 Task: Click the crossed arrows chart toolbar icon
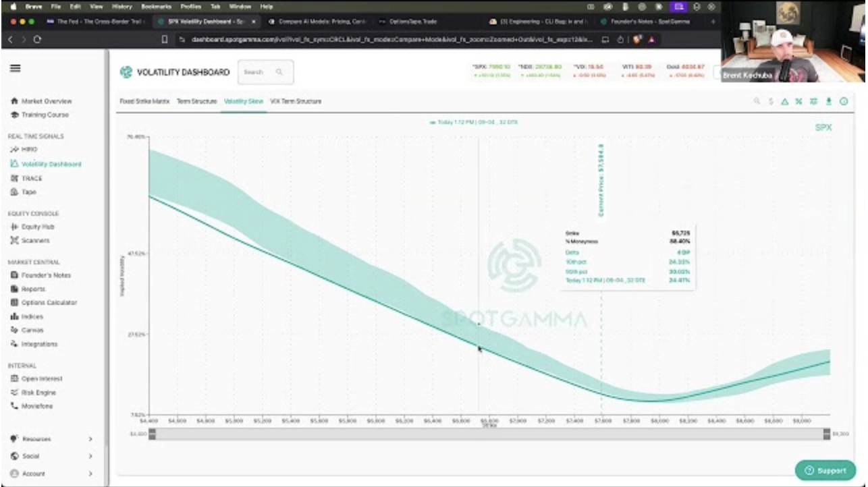coord(799,101)
